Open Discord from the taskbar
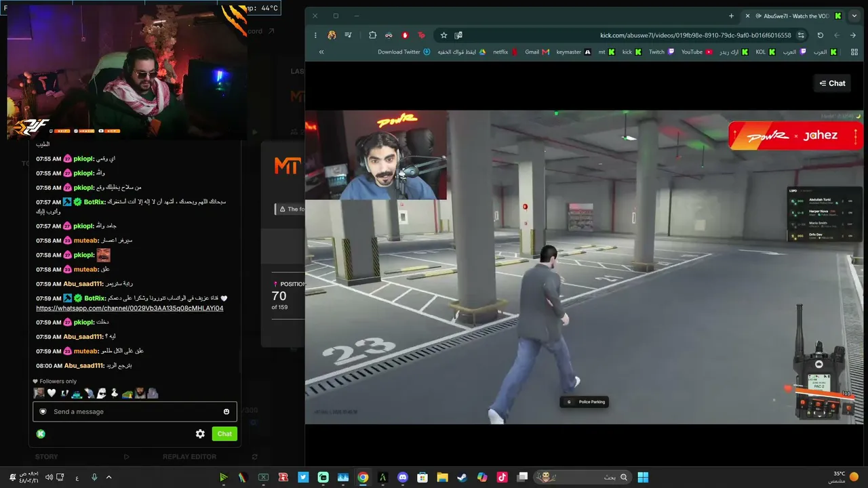 403,477
